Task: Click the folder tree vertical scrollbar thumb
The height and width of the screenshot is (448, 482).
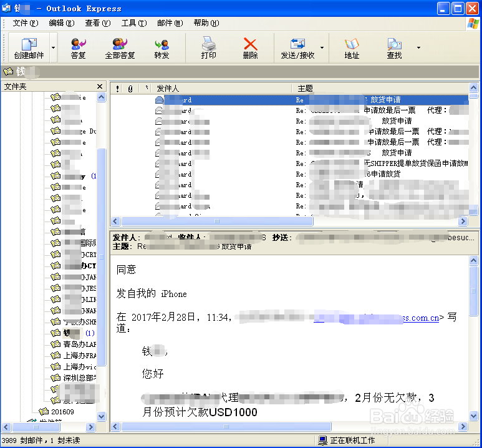Action: [101, 257]
